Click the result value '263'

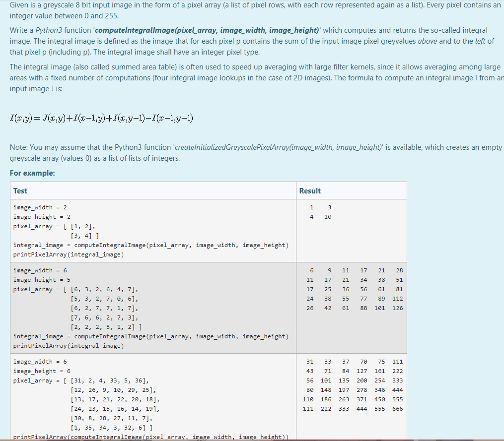point(344,399)
